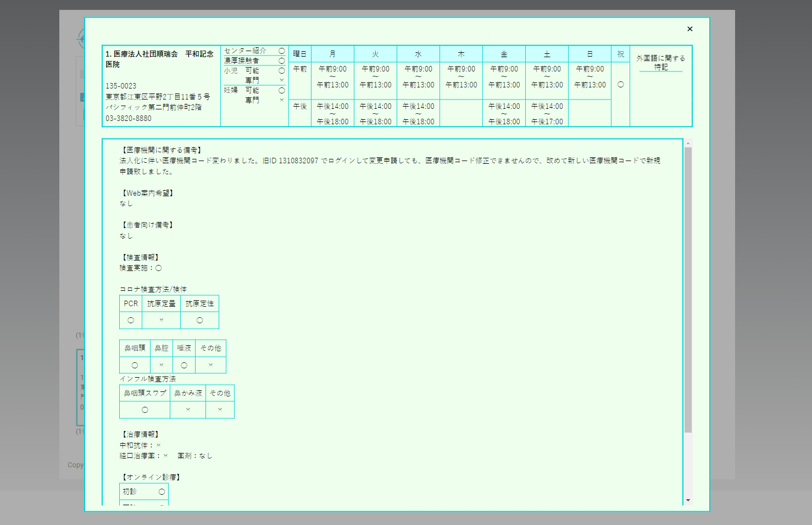Click the chevron mark under 抗原定量
812x525 pixels.
(x=161, y=319)
